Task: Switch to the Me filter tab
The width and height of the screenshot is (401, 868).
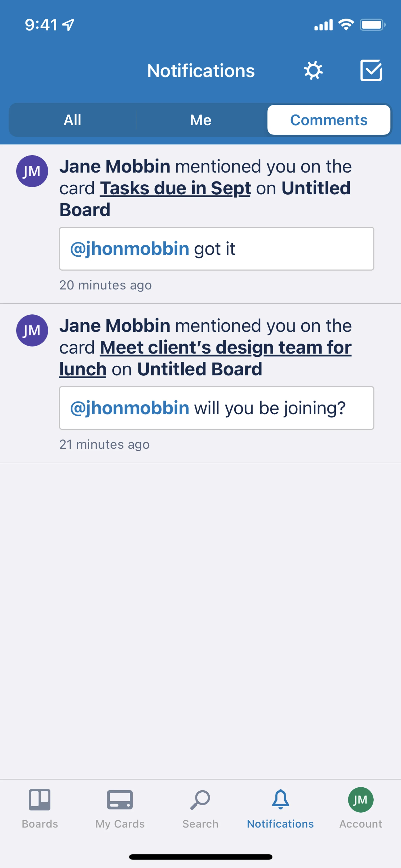Action: click(201, 120)
